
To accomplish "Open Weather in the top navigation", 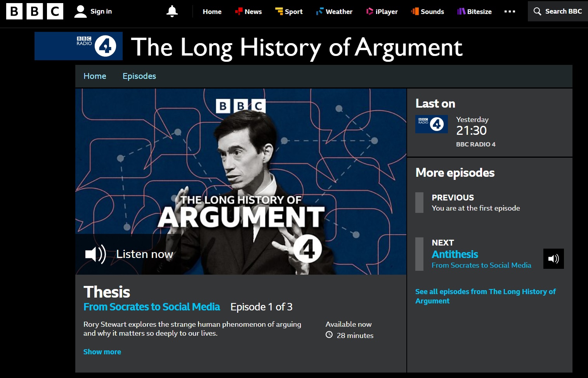I will coord(334,12).
